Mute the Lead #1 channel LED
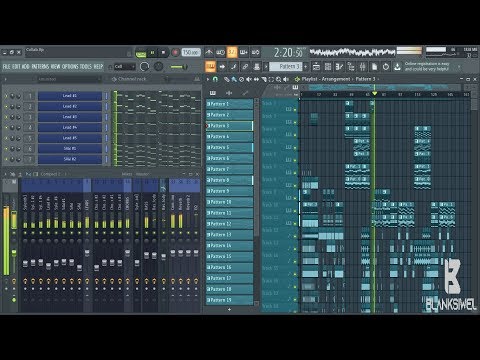 6,96
